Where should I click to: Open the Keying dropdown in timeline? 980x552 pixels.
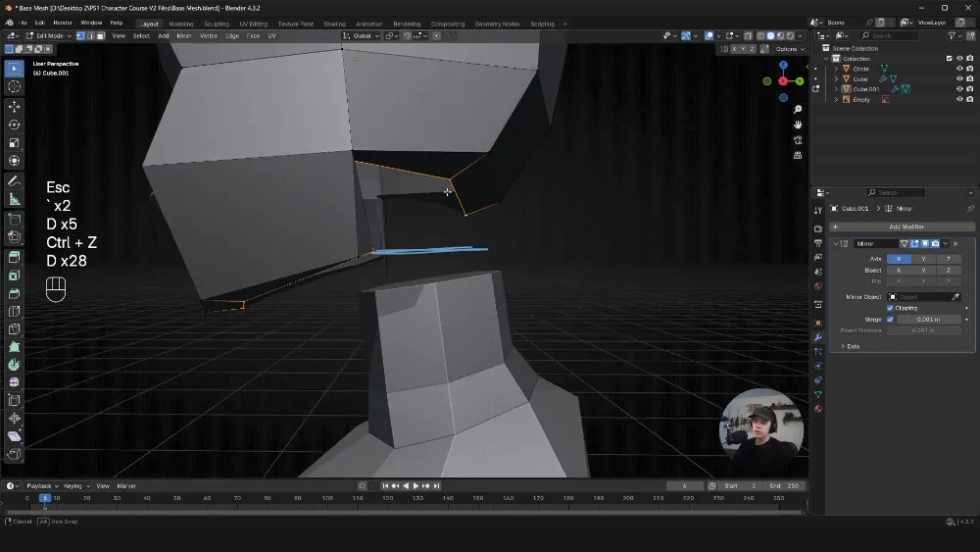[x=76, y=485]
